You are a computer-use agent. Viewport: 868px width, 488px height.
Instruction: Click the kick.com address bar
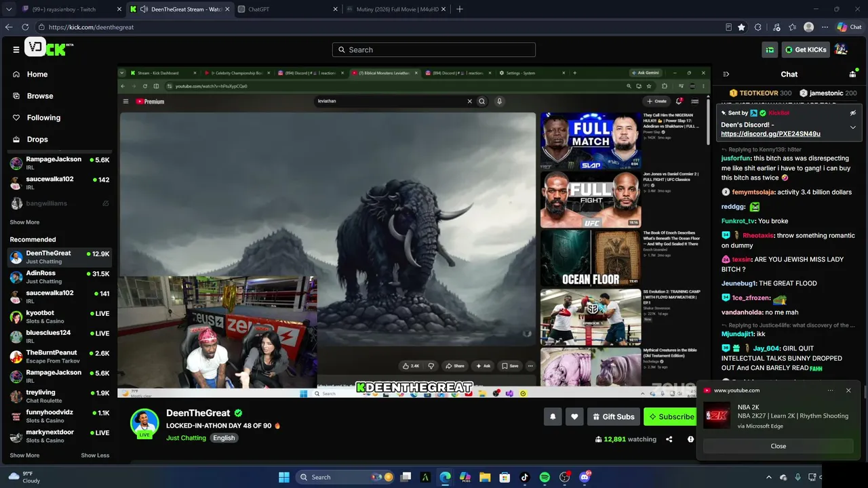coord(380,27)
